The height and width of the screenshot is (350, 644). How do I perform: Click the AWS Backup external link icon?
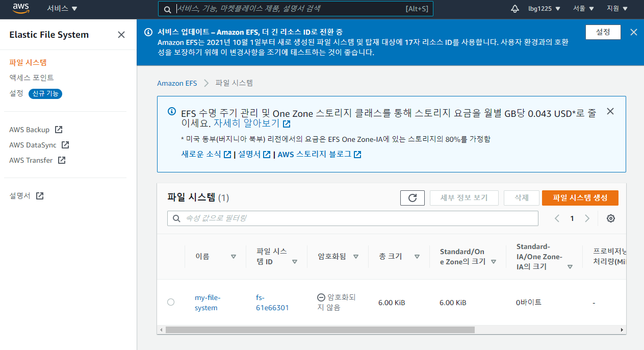pos(59,130)
